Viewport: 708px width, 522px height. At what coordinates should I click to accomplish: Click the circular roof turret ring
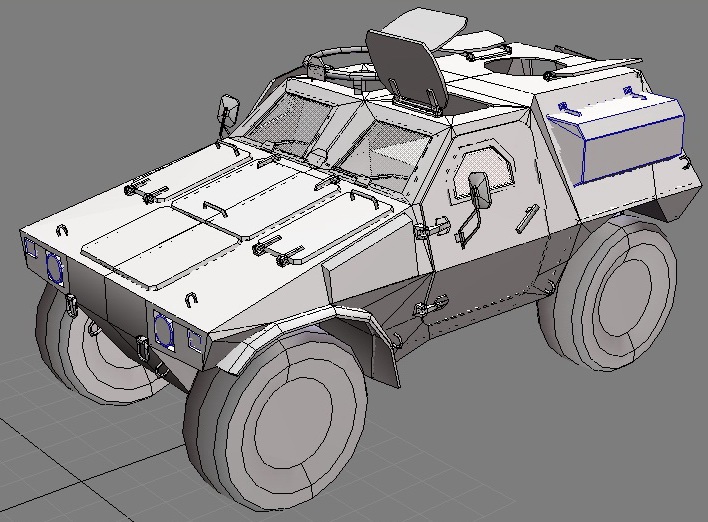[343, 64]
